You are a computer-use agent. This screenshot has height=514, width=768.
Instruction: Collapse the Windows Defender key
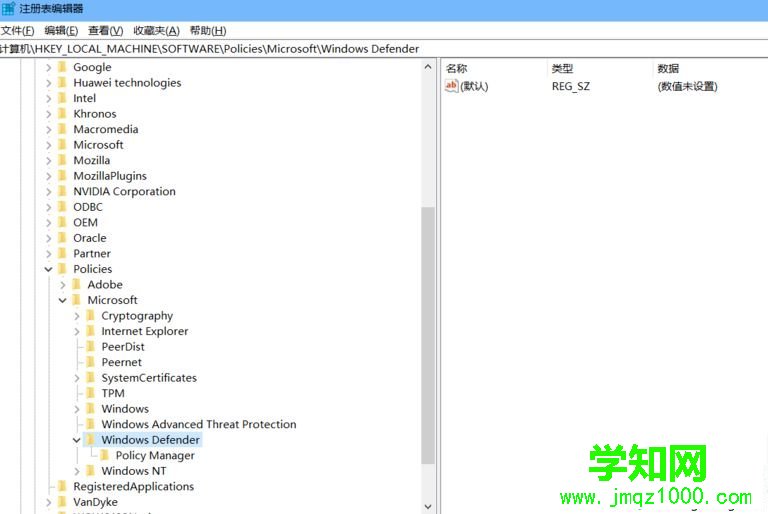tap(77, 440)
